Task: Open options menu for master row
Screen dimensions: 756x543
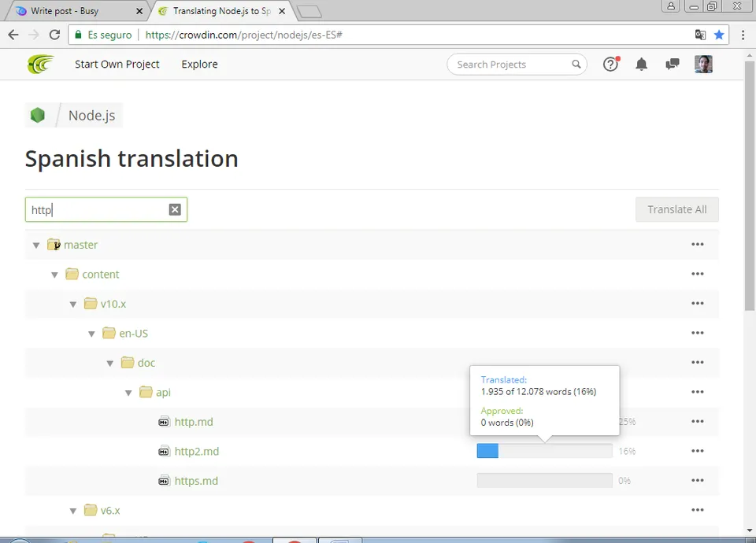Action: pyautogui.click(x=697, y=244)
